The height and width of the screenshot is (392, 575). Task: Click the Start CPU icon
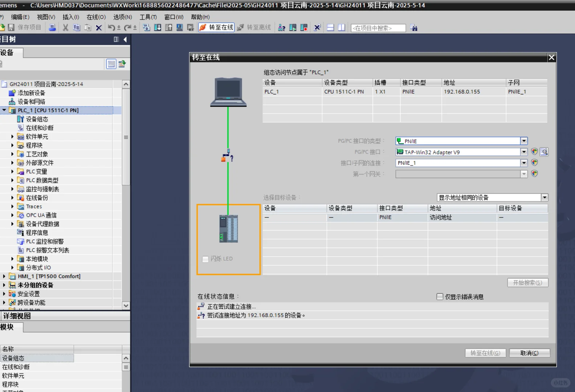[293, 28]
